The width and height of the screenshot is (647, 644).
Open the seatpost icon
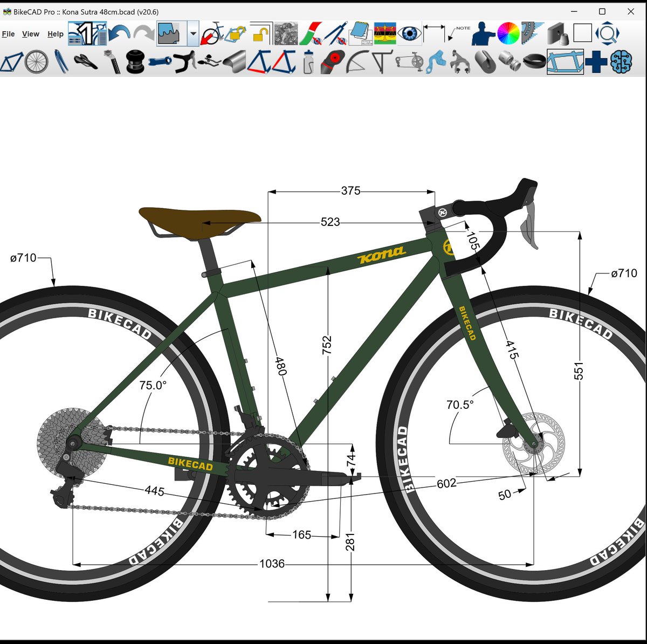tap(112, 61)
